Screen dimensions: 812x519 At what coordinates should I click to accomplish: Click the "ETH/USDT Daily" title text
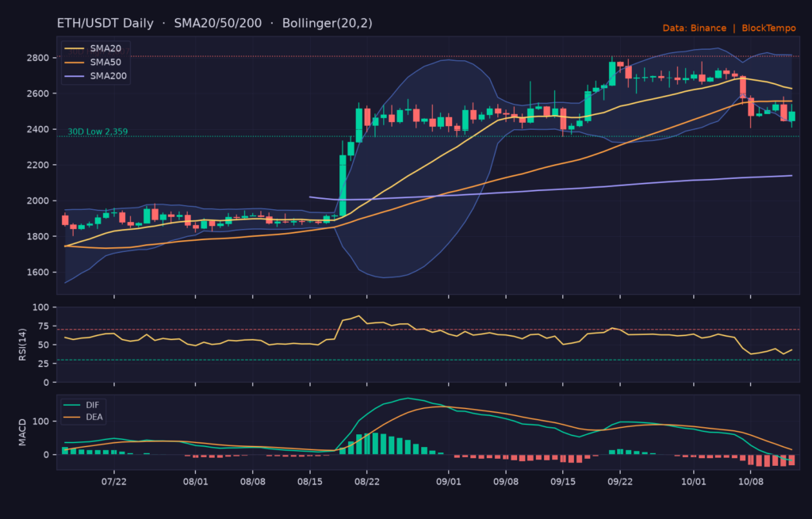[105, 23]
